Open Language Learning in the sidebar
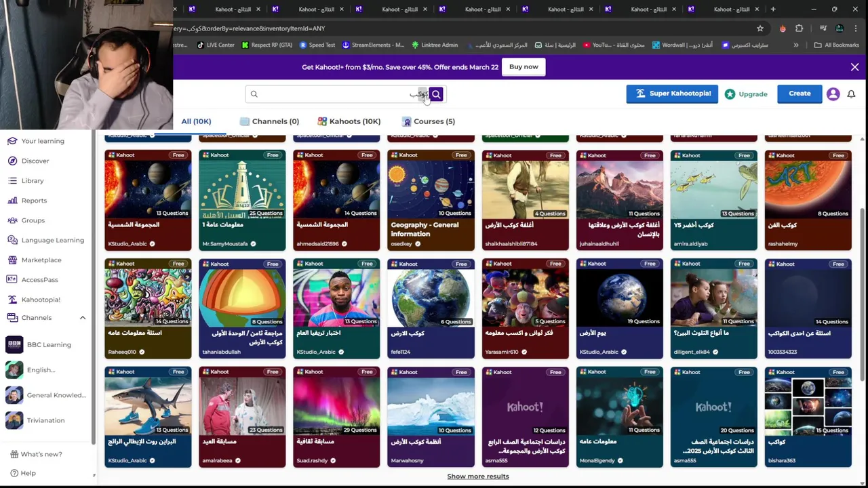 coord(45,240)
